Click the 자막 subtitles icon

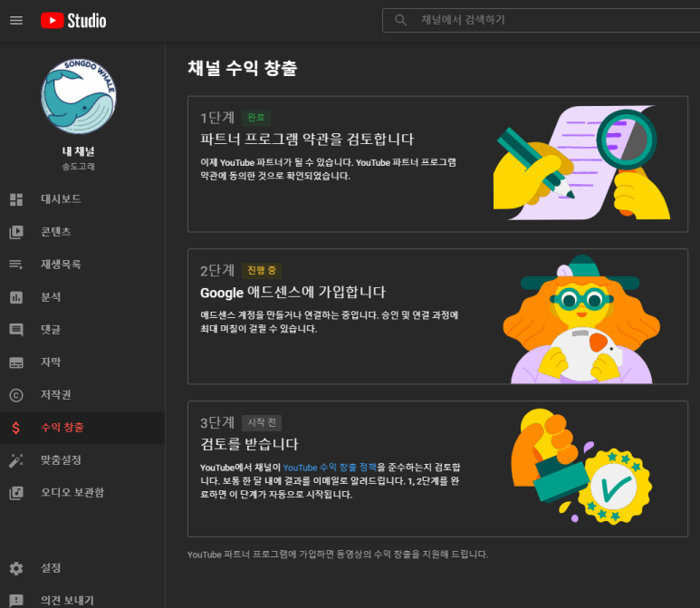[x=16, y=362]
